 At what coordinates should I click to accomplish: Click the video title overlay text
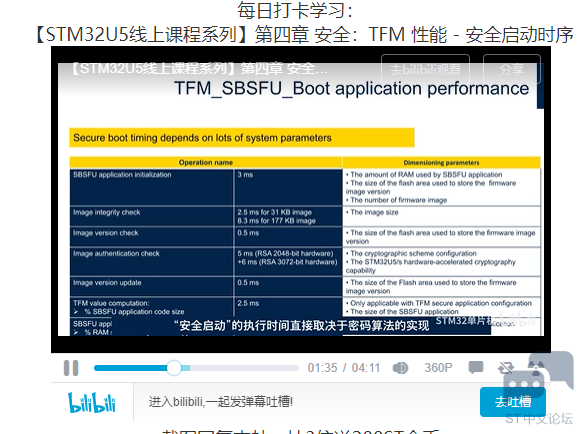tap(198, 68)
